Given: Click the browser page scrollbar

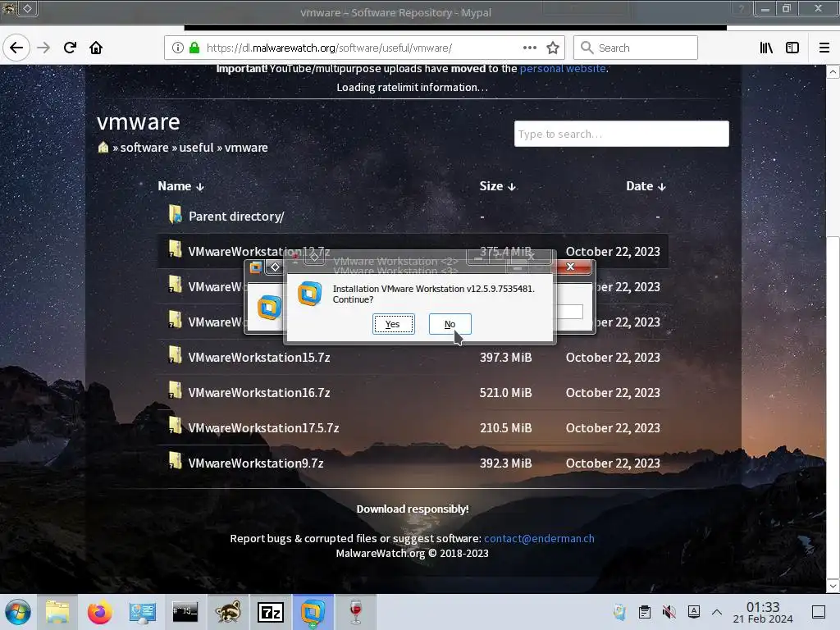Looking at the screenshot, I should [833, 407].
